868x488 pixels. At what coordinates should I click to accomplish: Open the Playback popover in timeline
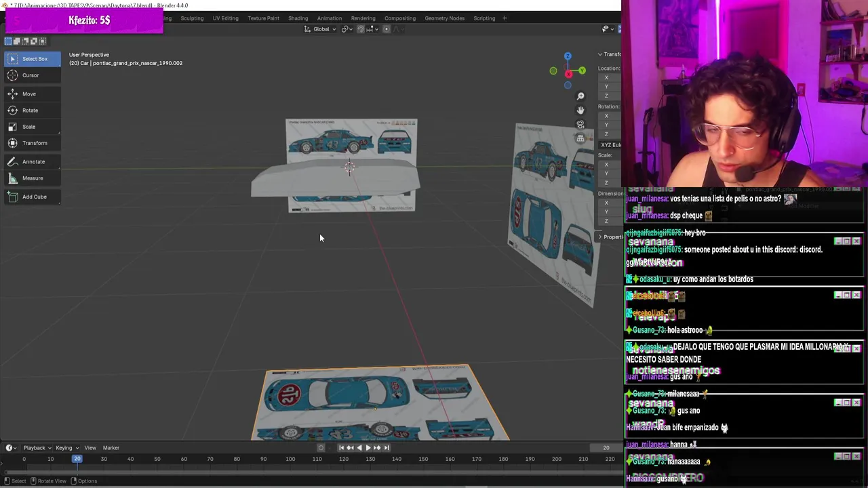point(37,447)
